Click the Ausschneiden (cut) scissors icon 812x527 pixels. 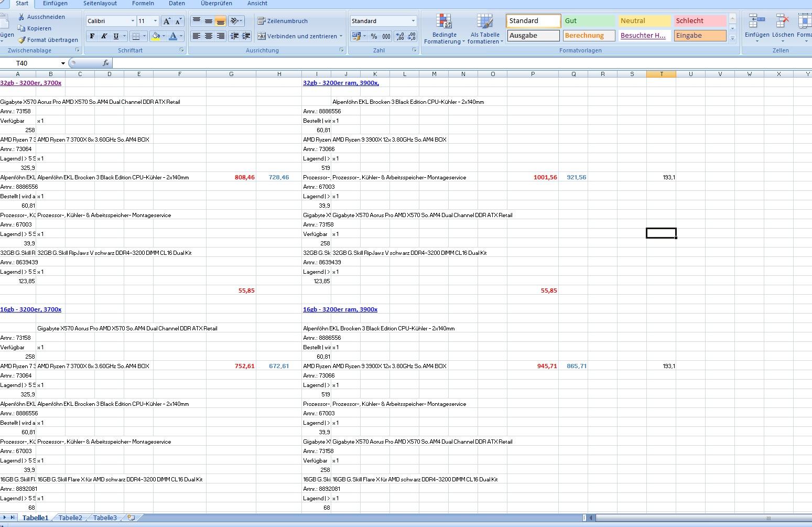(x=21, y=17)
